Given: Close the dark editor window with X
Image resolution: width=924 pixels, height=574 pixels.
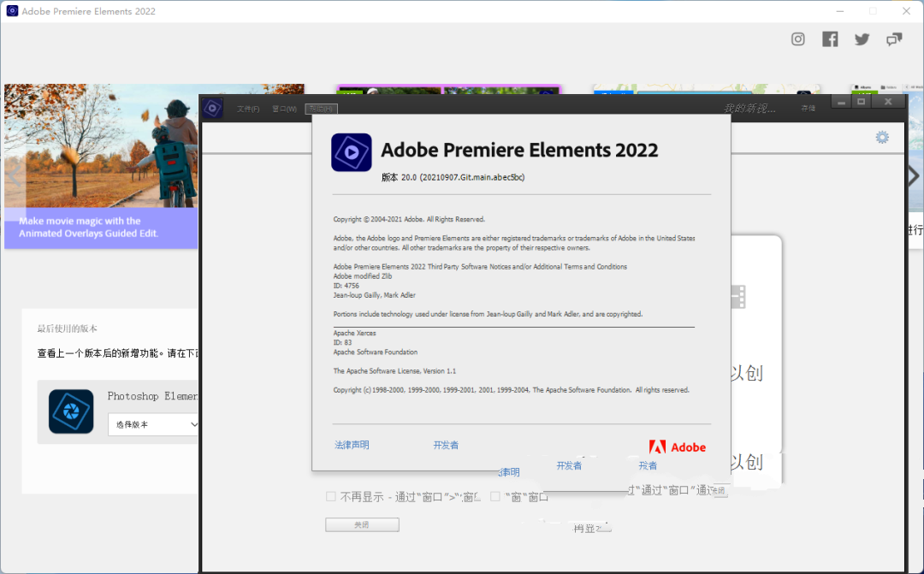Looking at the screenshot, I should 888,102.
